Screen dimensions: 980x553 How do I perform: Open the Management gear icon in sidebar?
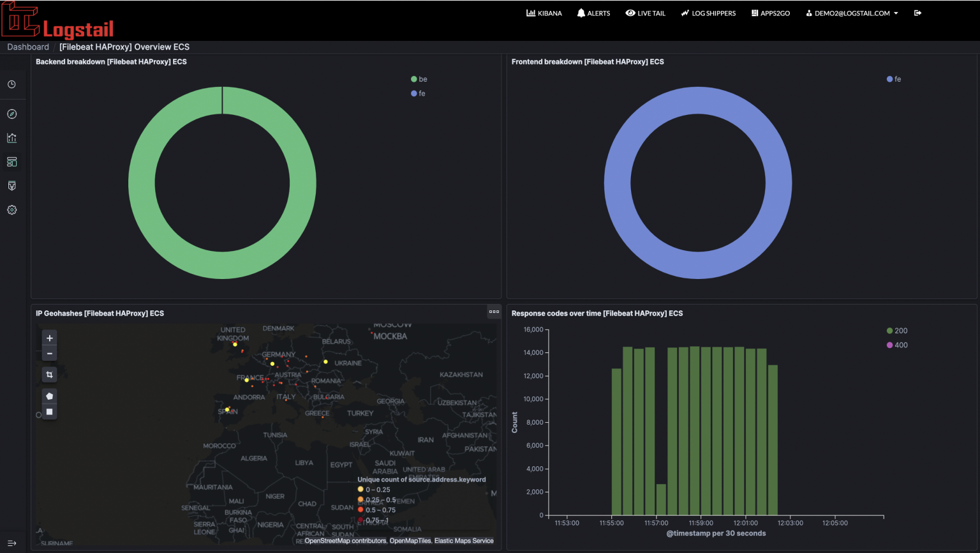coord(11,210)
